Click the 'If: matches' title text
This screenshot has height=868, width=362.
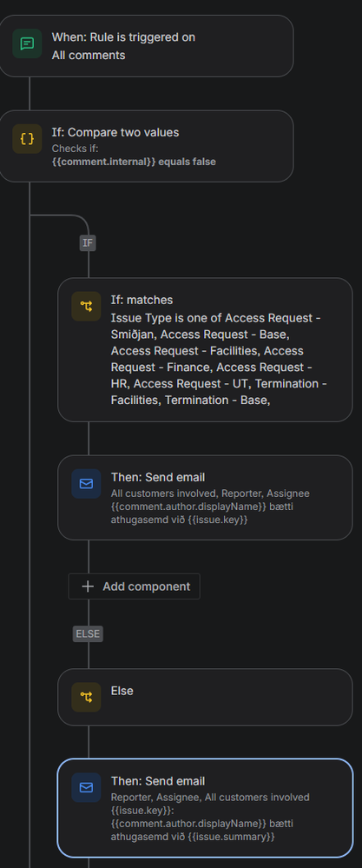click(x=142, y=300)
